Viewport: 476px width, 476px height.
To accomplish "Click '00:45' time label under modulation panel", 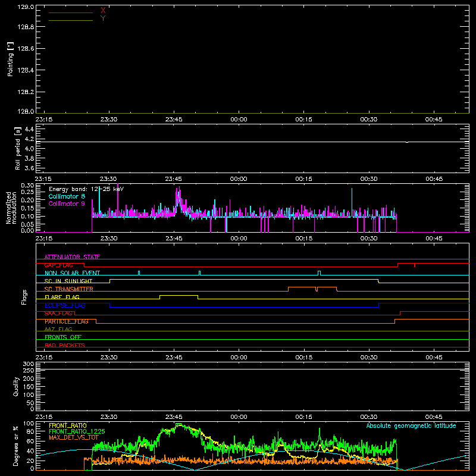I will [x=434, y=239].
